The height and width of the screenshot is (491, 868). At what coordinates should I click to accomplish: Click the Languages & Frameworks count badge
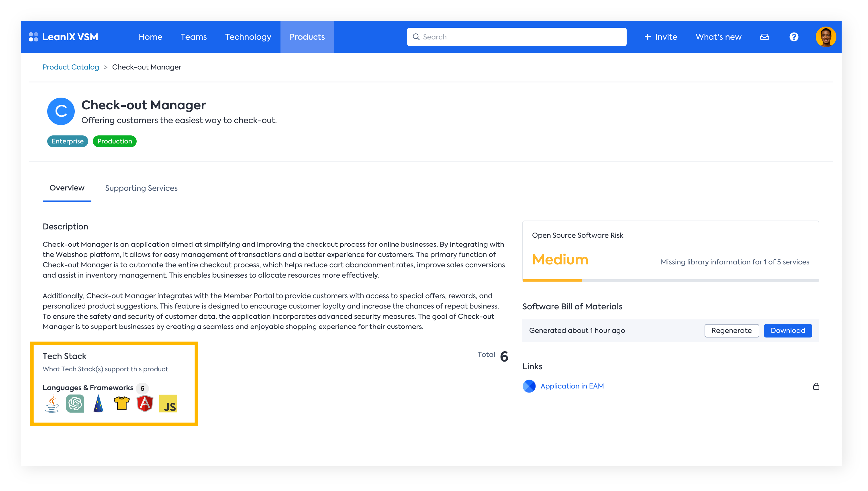click(142, 388)
